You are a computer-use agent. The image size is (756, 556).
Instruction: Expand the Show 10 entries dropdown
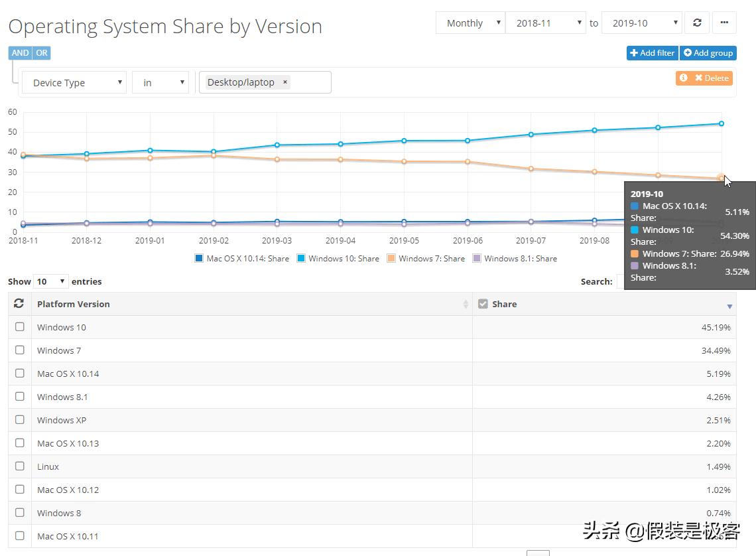pyautogui.click(x=51, y=281)
